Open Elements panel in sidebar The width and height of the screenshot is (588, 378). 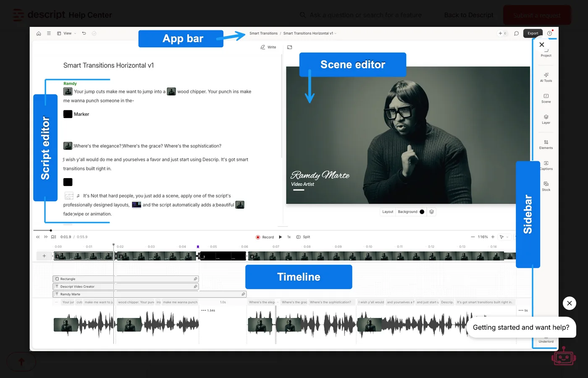coord(546,144)
